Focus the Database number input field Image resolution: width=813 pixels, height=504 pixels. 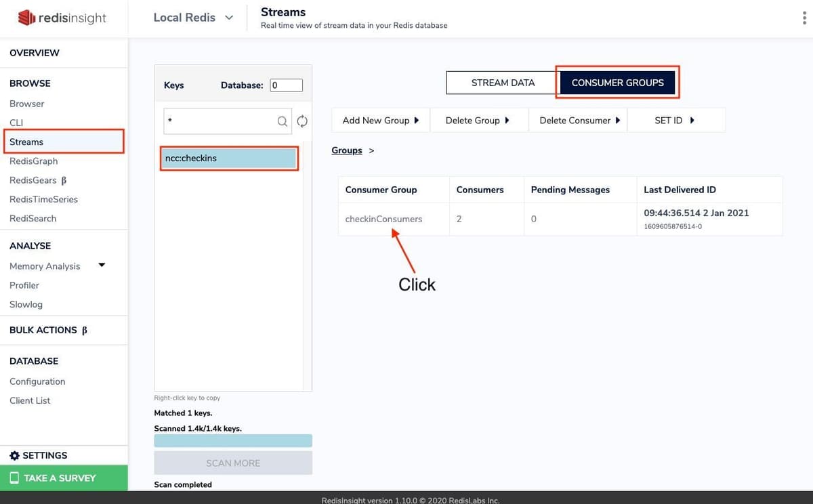click(x=286, y=85)
